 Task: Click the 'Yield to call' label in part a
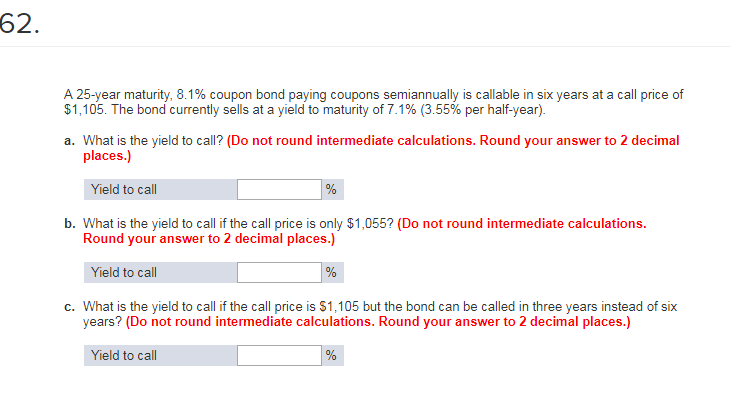click(x=124, y=189)
